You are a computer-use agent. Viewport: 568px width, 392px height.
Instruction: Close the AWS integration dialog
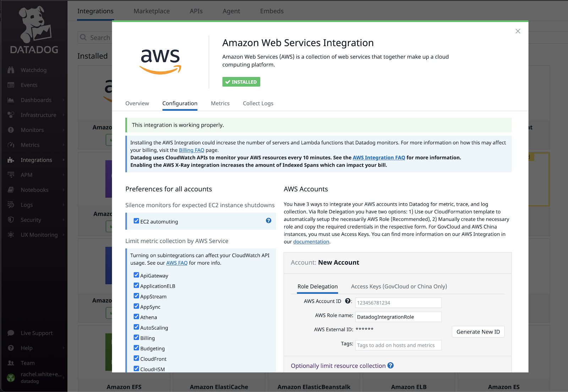click(518, 31)
